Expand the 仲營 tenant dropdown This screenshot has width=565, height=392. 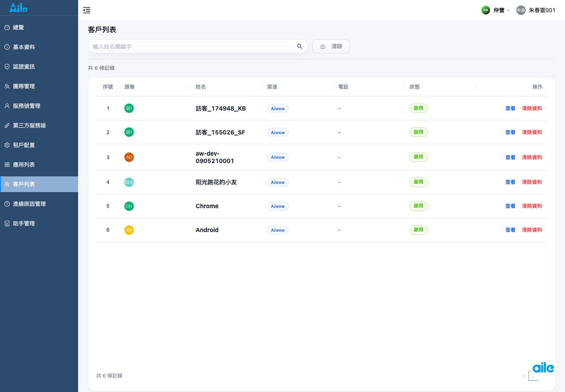(496, 10)
